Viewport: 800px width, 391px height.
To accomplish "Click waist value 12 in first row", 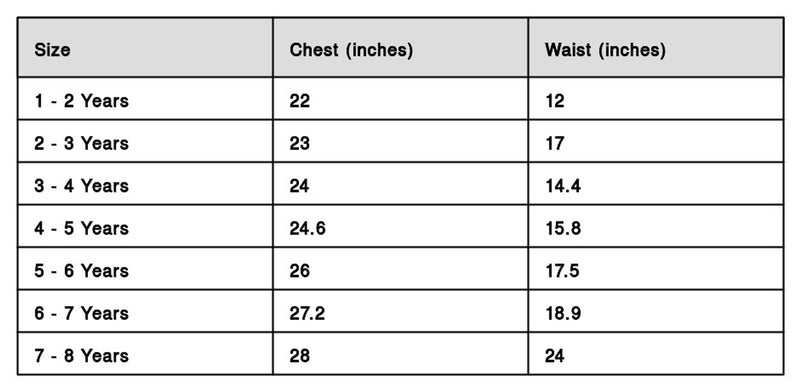I will point(555,101).
